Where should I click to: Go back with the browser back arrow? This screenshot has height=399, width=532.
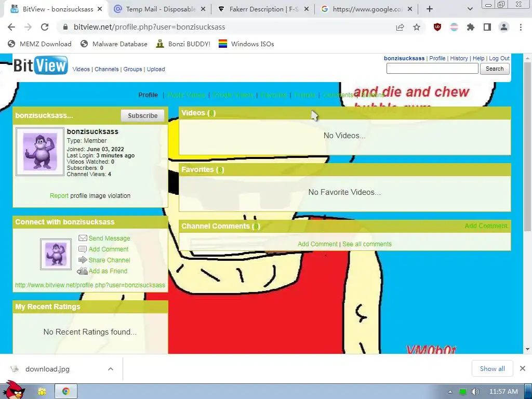(11, 27)
